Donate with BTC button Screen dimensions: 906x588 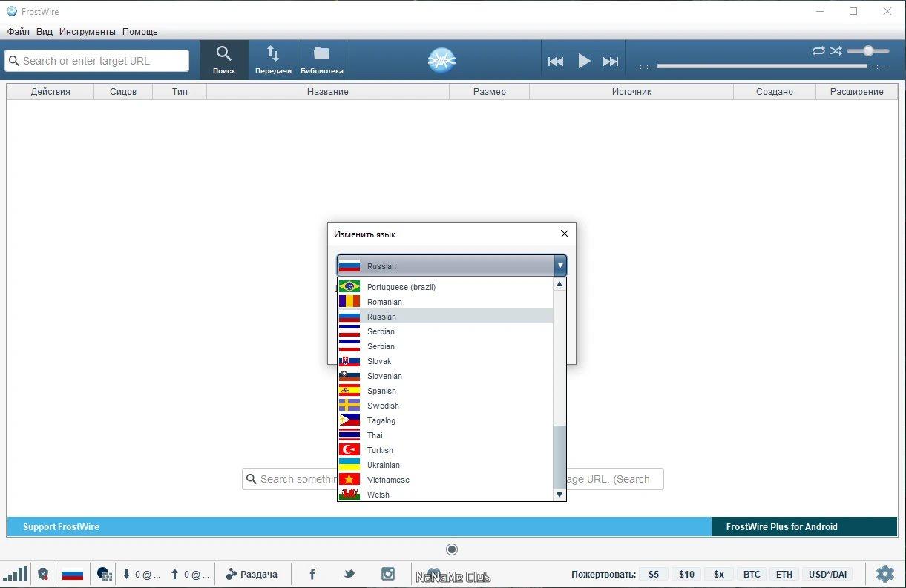pyautogui.click(x=752, y=574)
